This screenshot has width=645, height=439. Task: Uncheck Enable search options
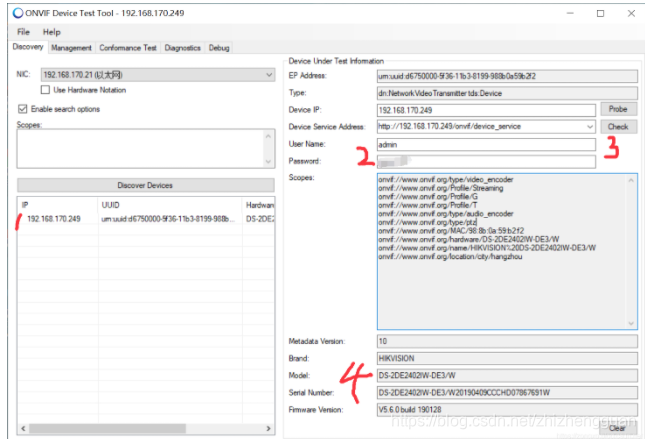(x=22, y=109)
